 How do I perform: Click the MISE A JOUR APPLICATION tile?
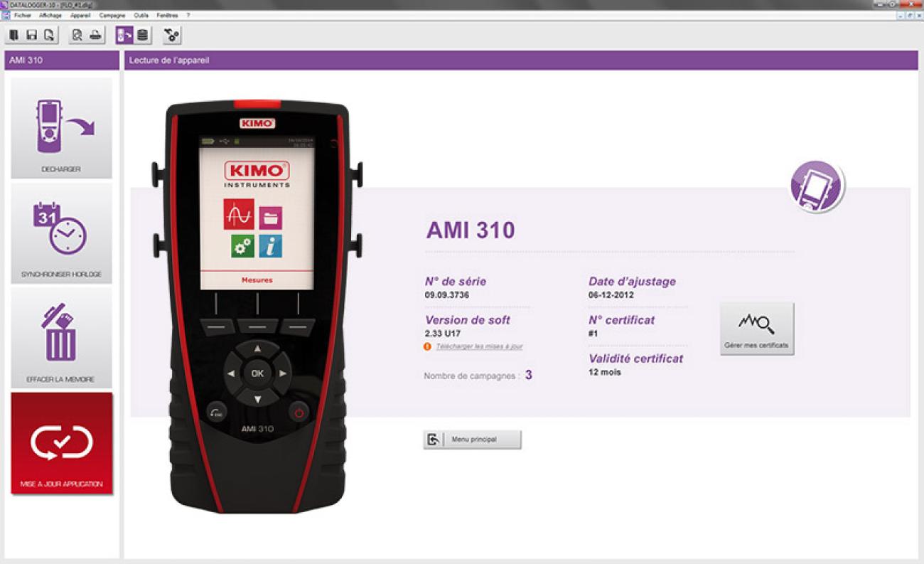click(61, 443)
